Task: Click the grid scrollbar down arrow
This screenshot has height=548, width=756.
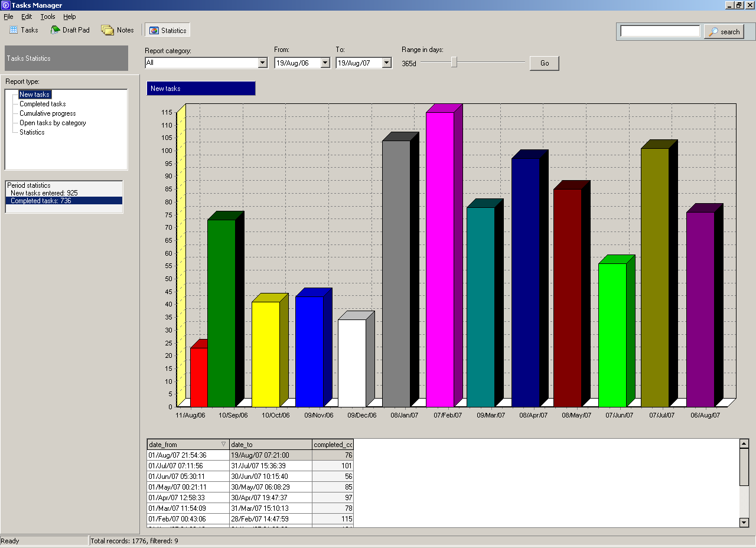Action: (743, 523)
